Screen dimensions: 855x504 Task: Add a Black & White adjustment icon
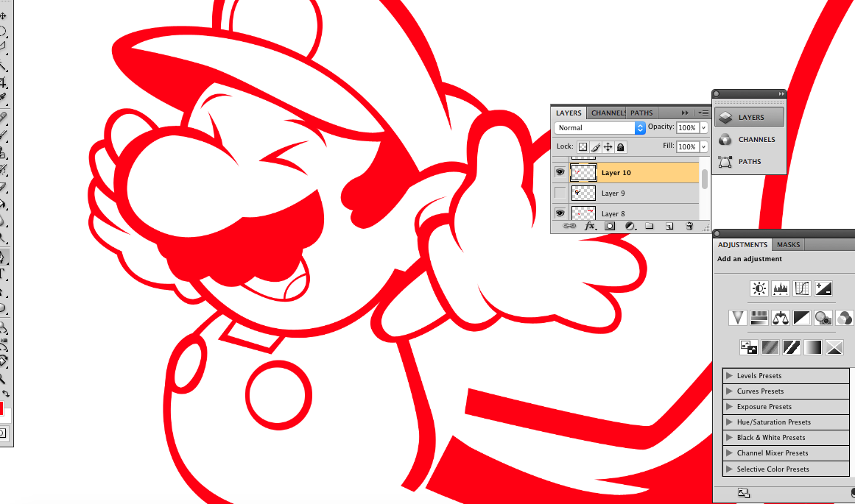pos(801,318)
